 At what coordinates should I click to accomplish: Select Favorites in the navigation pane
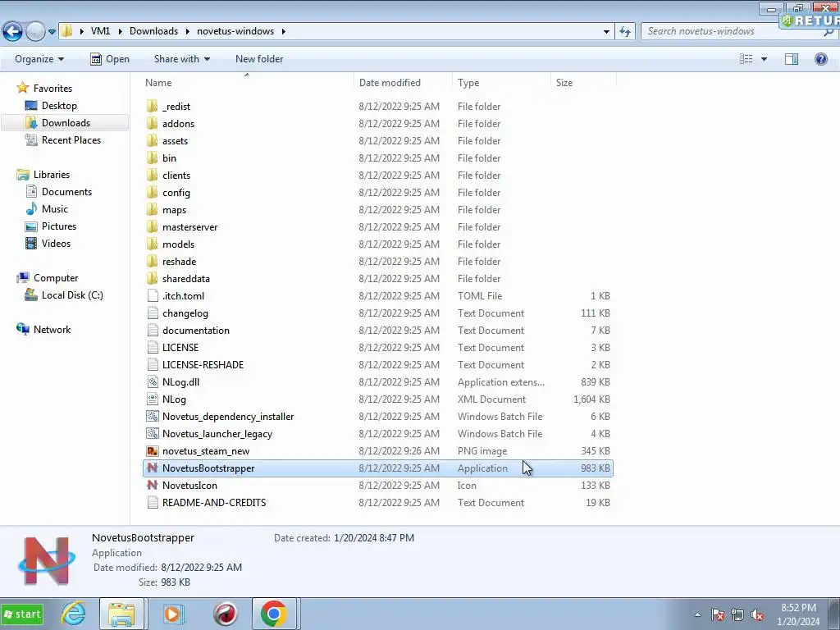[x=52, y=89]
